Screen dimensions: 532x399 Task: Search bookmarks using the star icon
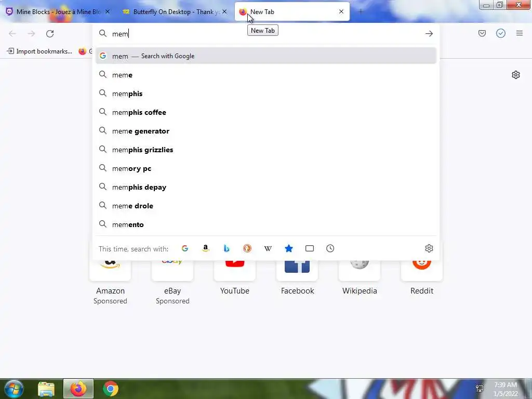pyautogui.click(x=289, y=248)
